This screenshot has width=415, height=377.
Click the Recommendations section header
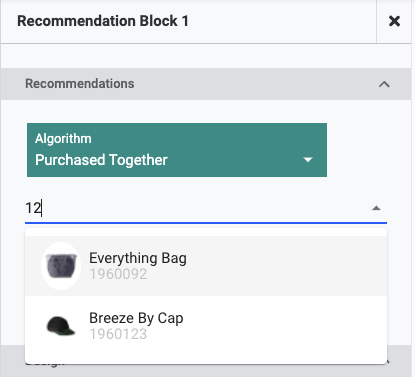coord(206,84)
